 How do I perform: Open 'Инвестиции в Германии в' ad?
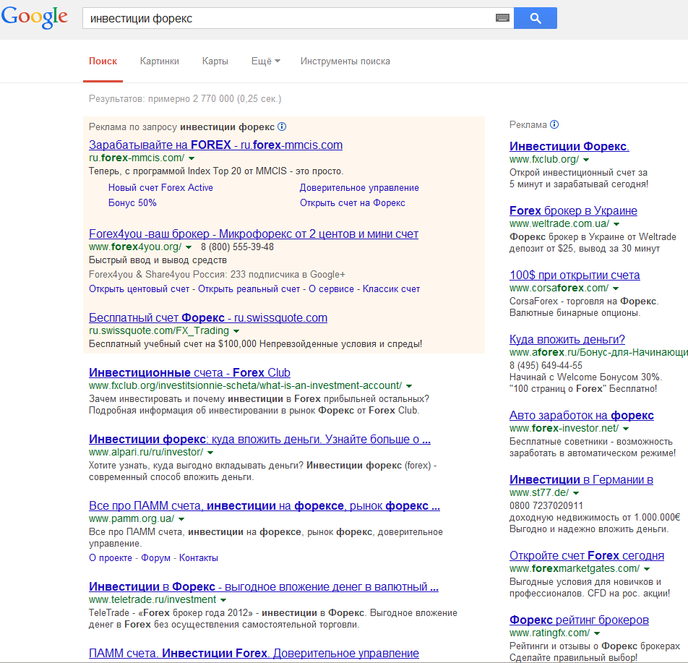(581, 480)
